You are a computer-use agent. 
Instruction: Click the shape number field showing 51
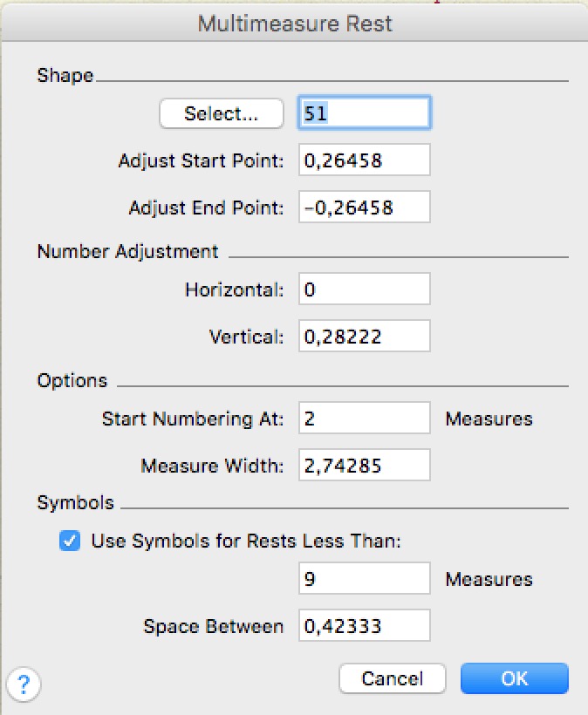(364, 113)
